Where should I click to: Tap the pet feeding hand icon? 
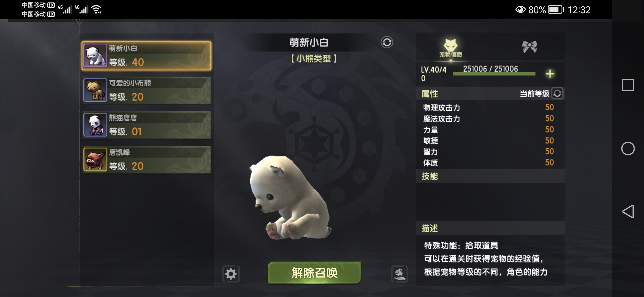coord(399,274)
